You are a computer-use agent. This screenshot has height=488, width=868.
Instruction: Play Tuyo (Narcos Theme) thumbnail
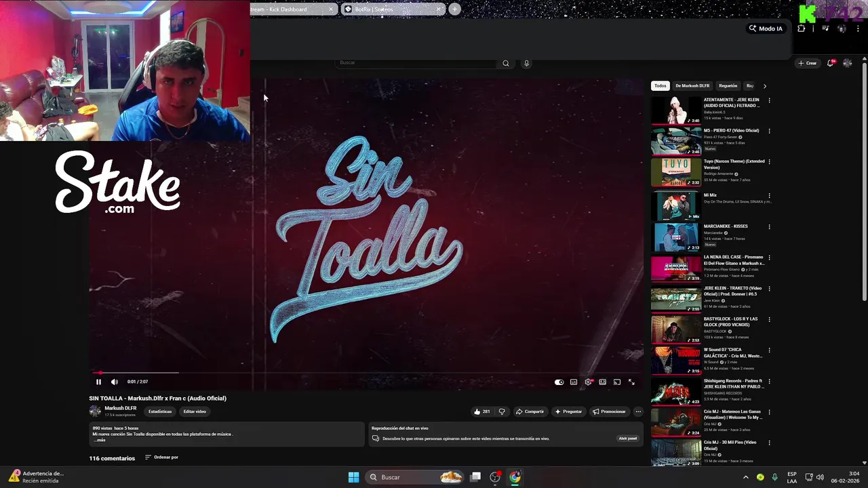pos(676,172)
